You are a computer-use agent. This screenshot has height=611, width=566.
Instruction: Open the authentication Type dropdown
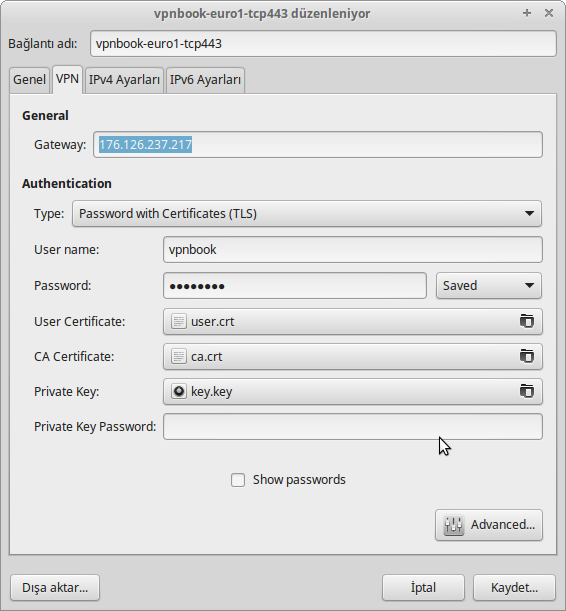click(307, 214)
